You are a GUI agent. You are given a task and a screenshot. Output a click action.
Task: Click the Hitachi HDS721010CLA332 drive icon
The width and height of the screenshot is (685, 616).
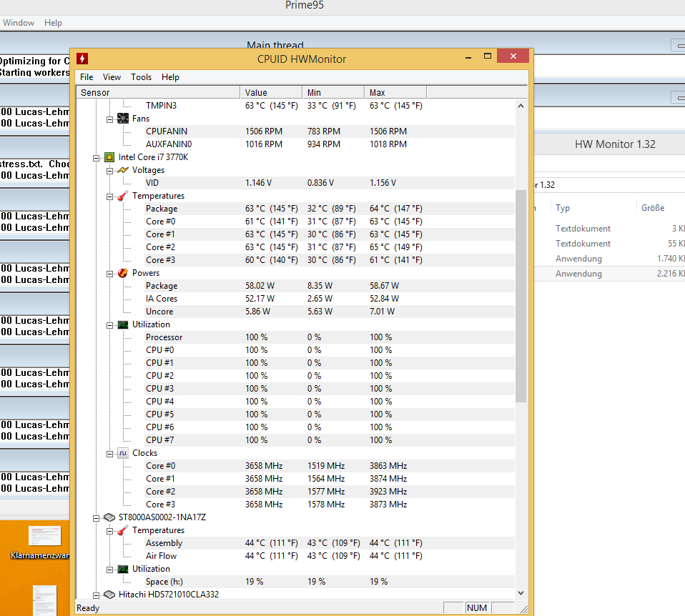(109, 595)
